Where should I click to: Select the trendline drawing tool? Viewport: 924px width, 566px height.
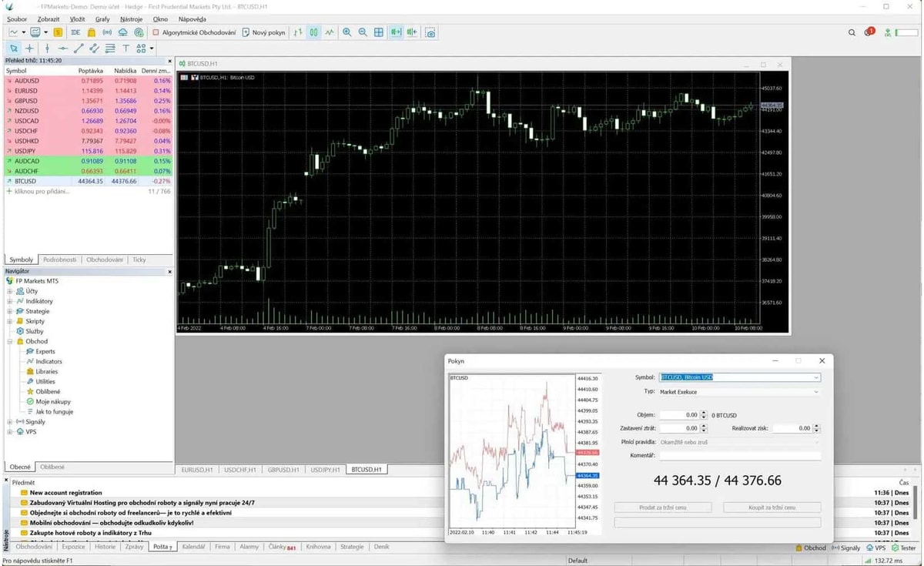coord(79,48)
